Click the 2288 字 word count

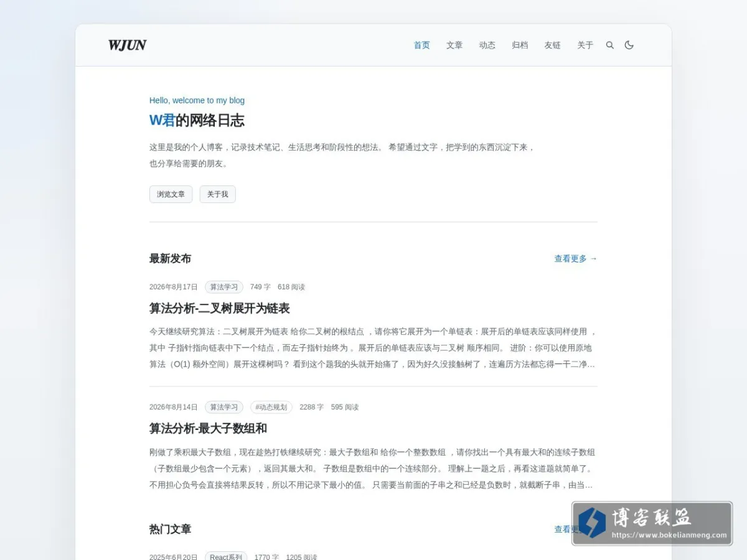pyautogui.click(x=311, y=407)
